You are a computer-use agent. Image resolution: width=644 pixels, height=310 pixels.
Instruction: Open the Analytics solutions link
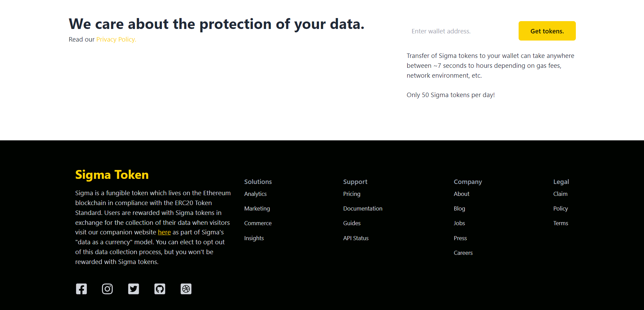tap(255, 194)
